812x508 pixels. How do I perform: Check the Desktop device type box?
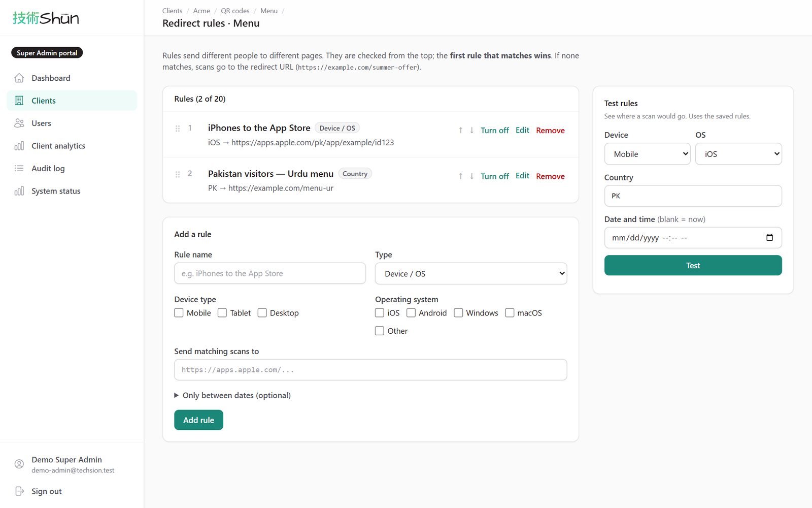point(262,313)
